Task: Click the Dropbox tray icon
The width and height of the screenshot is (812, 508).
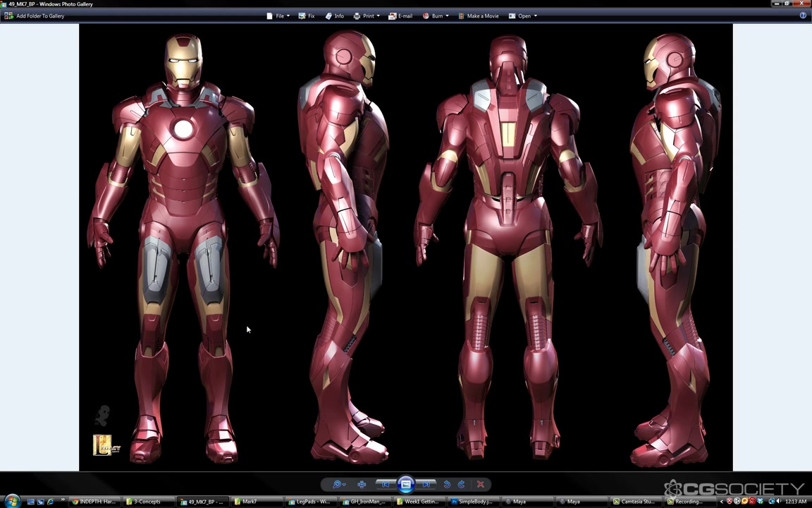Action: click(760, 501)
